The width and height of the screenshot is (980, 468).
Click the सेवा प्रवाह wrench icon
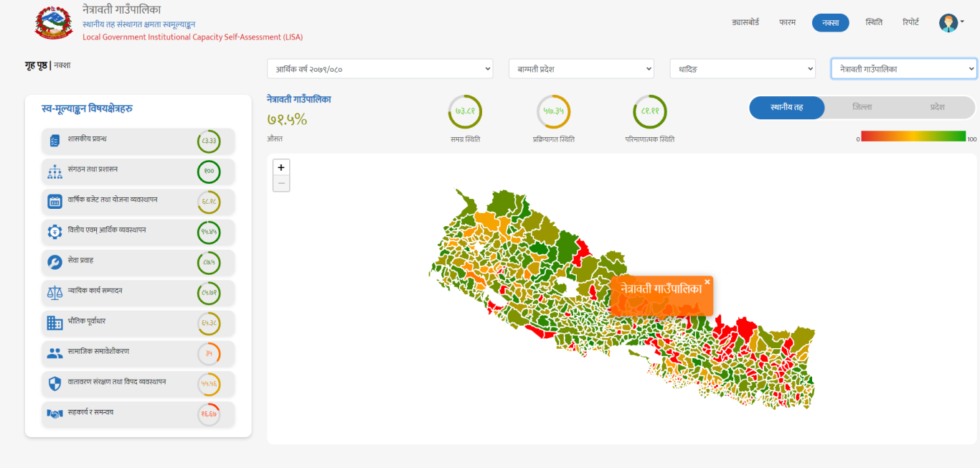pyautogui.click(x=55, y=262)
